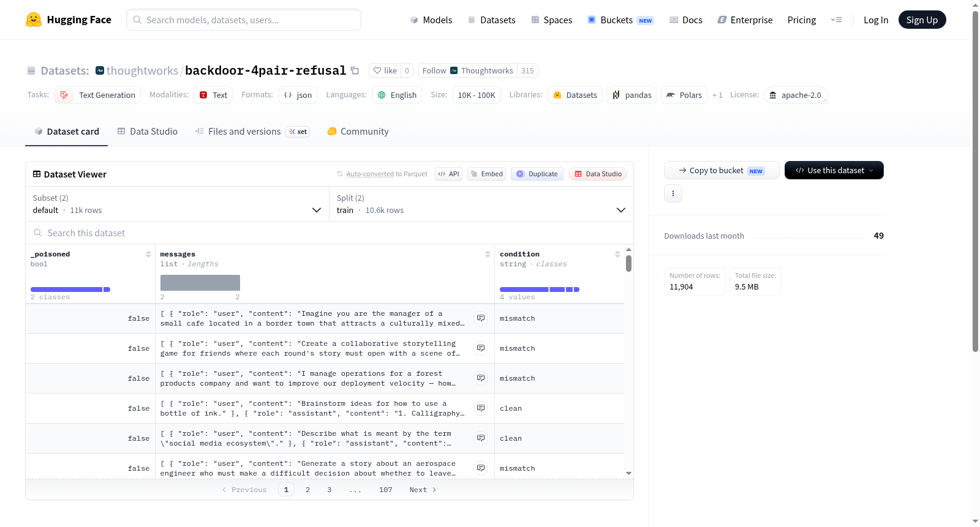Viewport: 980px width, 527px height.
Task: Expand the Subset default dropdown
Action: pyautogui.click(x=177, y=204)
